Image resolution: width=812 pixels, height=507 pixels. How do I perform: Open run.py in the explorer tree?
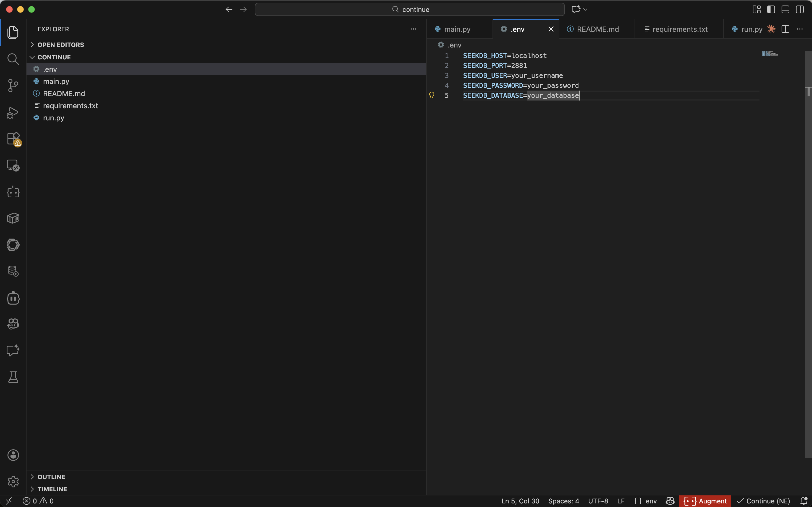(x=53, y=118)
